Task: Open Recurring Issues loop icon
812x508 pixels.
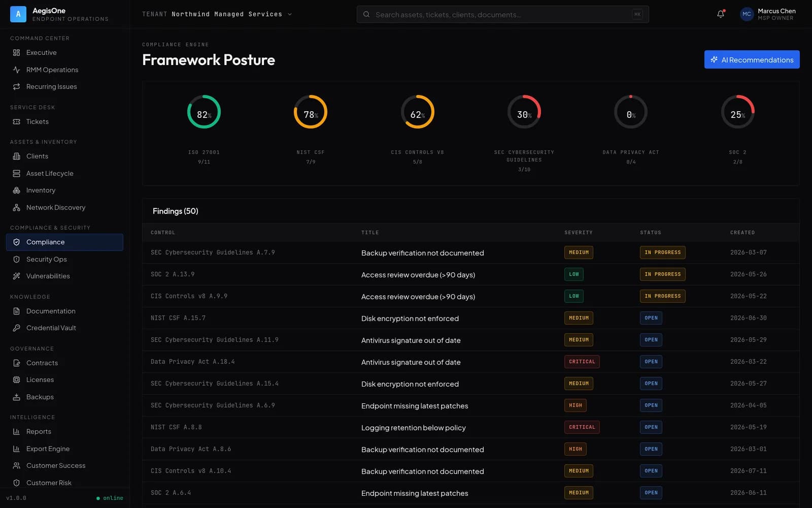Action: point(16,87)
